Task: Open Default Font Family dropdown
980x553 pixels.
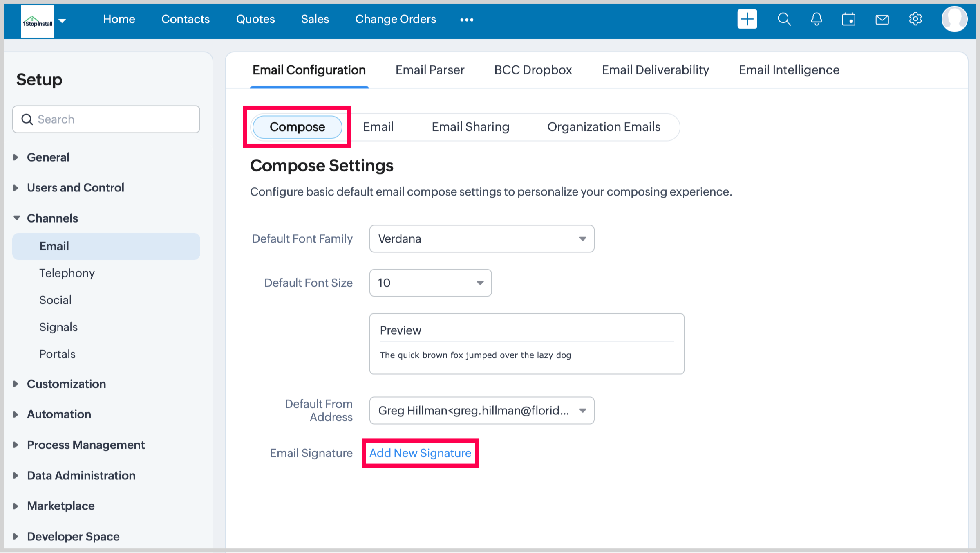Action: pos(481,238)
